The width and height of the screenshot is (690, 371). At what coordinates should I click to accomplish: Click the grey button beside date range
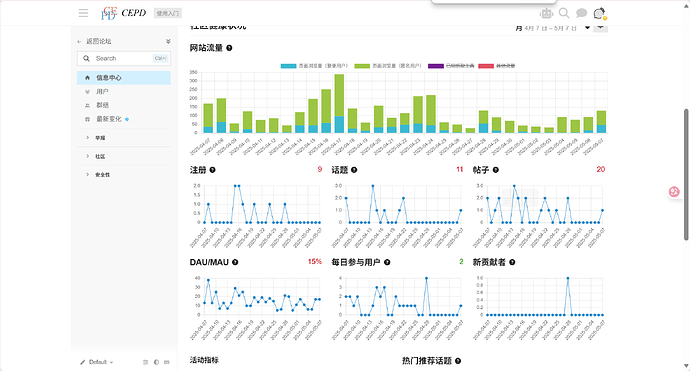coord(600,28)
